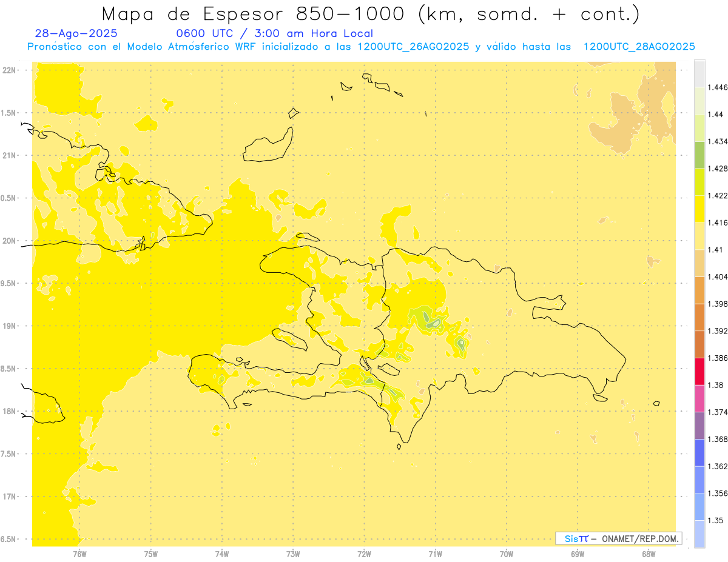Pick the yellow-green legend band 1.422 to 1.428
The height and width of the screenshot is (562, 728).
(x=699, y=182)
